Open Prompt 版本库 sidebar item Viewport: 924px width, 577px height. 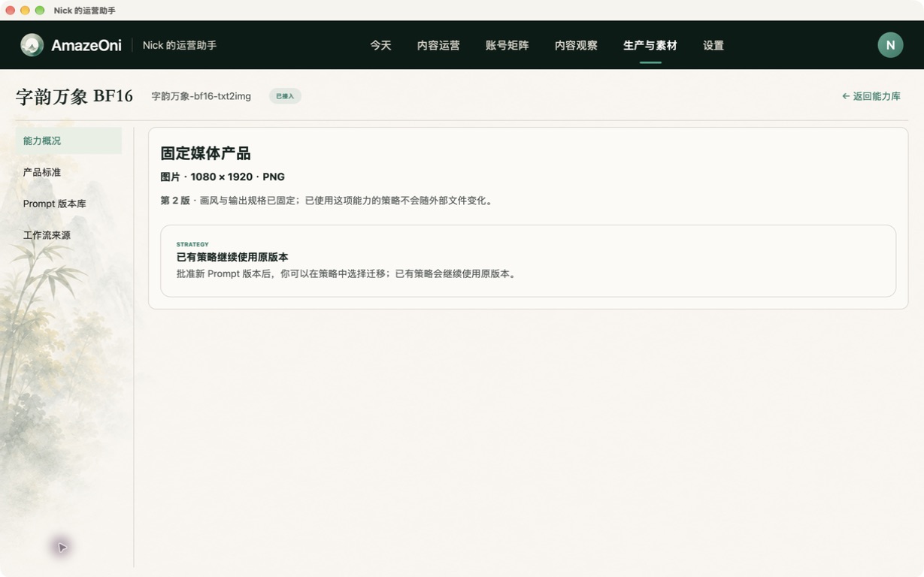[68, 204]
